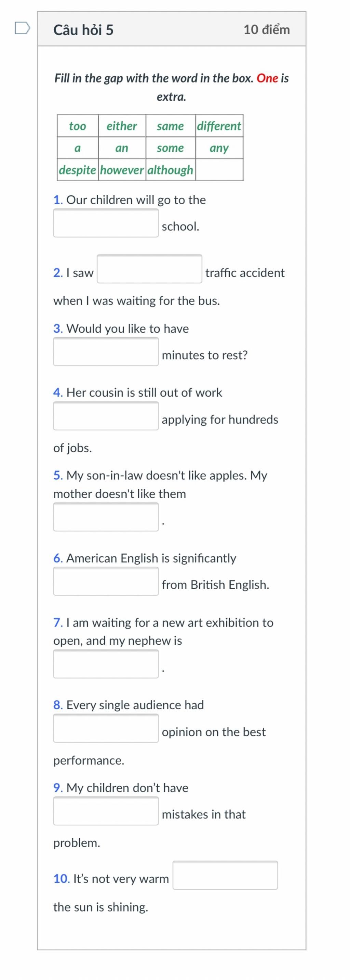Click the blank after 'It's not very warm'
This screenshot has height=980, width=350.
click(225, 875)
